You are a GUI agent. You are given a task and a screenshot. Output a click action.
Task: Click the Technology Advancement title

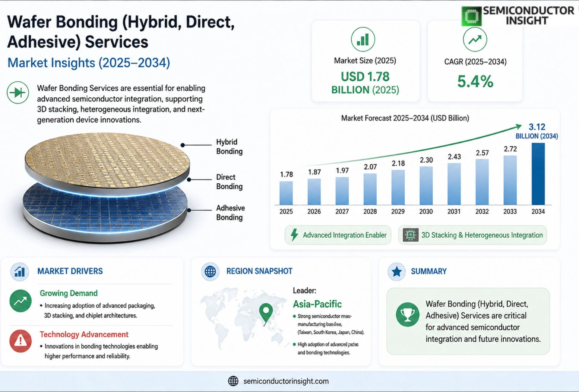(84, 334)
